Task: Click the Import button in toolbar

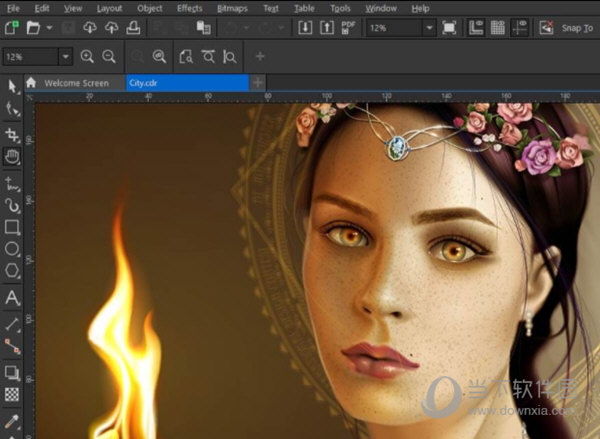Action: [305, 27]
